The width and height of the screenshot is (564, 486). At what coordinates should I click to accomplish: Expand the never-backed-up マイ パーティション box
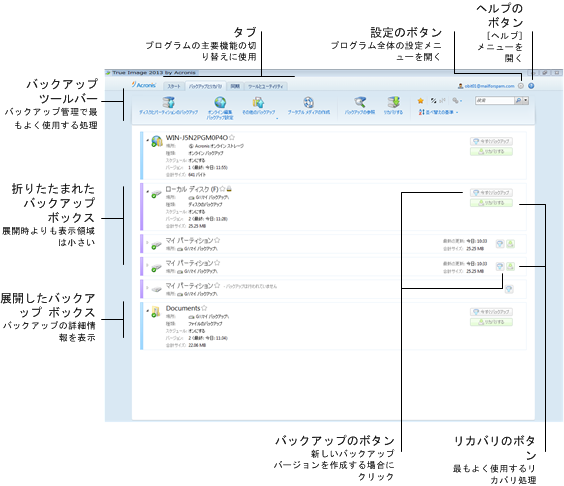pos(147,287)
